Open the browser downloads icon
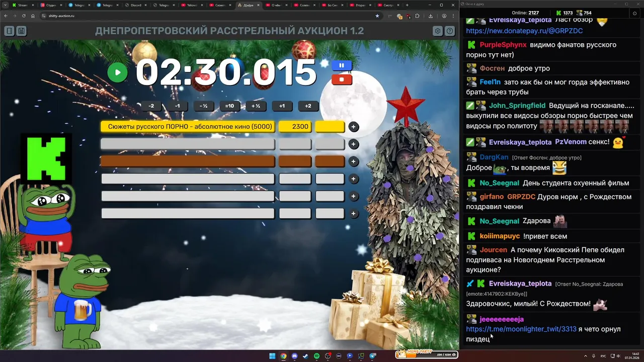Image resolution: width=644 pixels, height=362 pixels. pos(430,16)
